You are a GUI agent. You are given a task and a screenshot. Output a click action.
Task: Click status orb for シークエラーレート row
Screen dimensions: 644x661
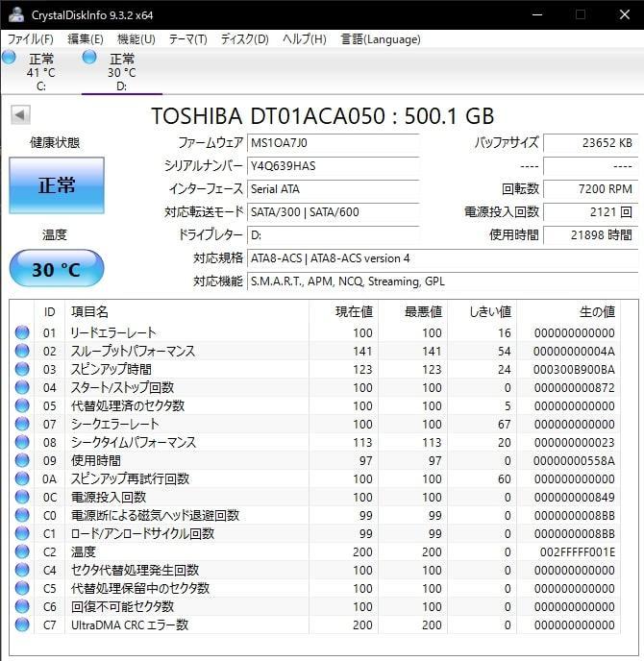pyautogui.click(x=22, y=424)
